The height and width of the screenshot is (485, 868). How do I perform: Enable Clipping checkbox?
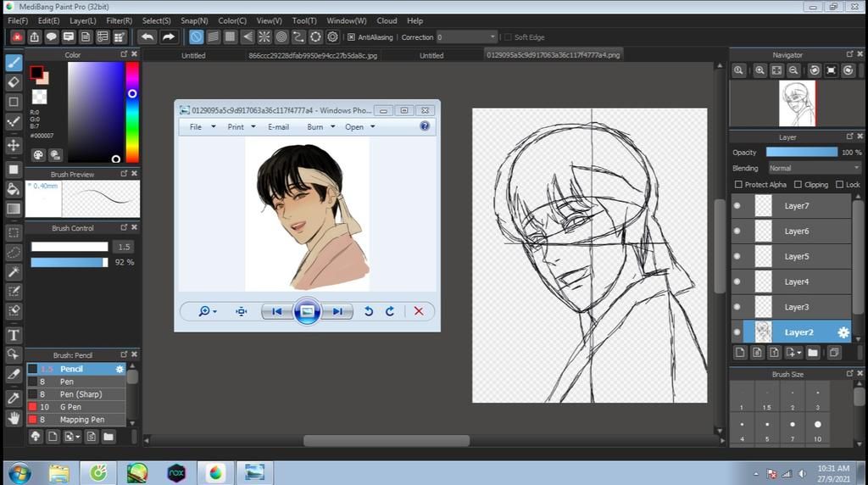798,184
